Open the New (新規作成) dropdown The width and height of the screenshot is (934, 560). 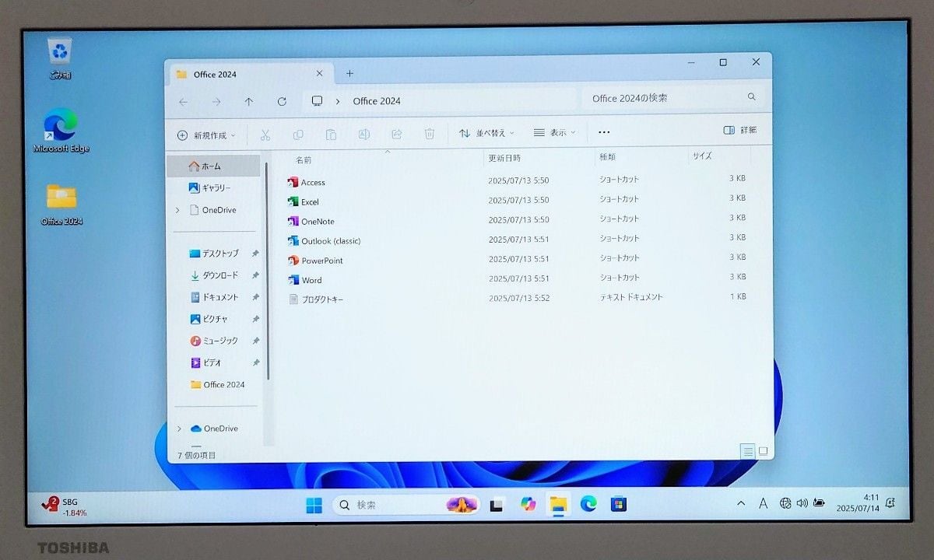coord(206,135)
